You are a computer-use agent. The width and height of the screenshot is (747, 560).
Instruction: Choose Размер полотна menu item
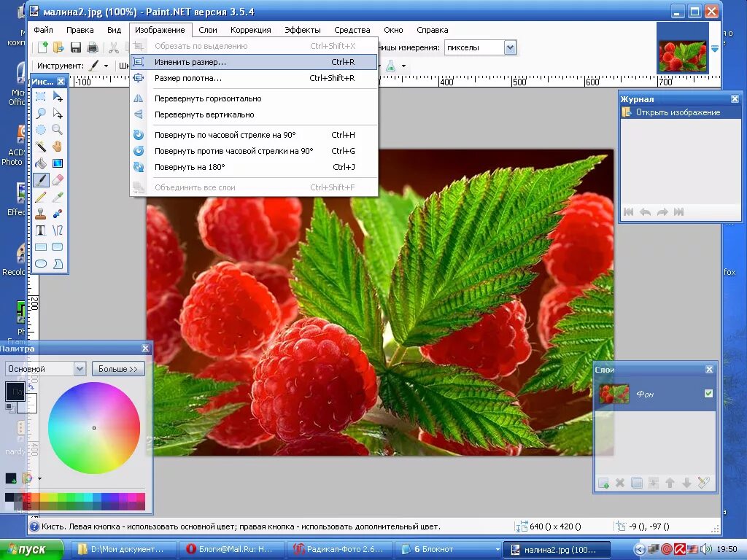254,78
